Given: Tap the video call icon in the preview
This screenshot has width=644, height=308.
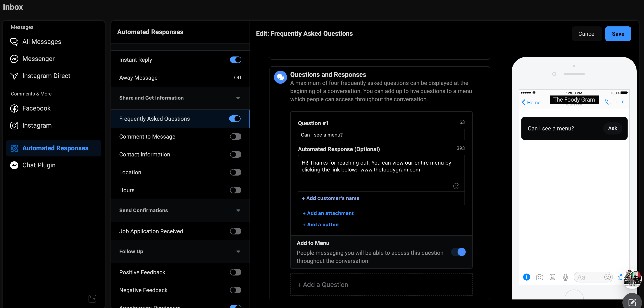Looking at the screenshot, I should tap(621, 102).
